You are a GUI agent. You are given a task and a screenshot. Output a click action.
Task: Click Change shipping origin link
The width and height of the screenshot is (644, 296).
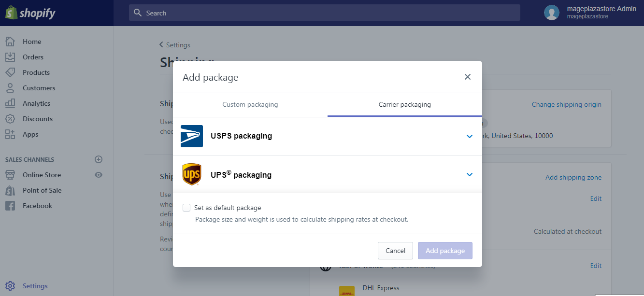pos(567,104)
